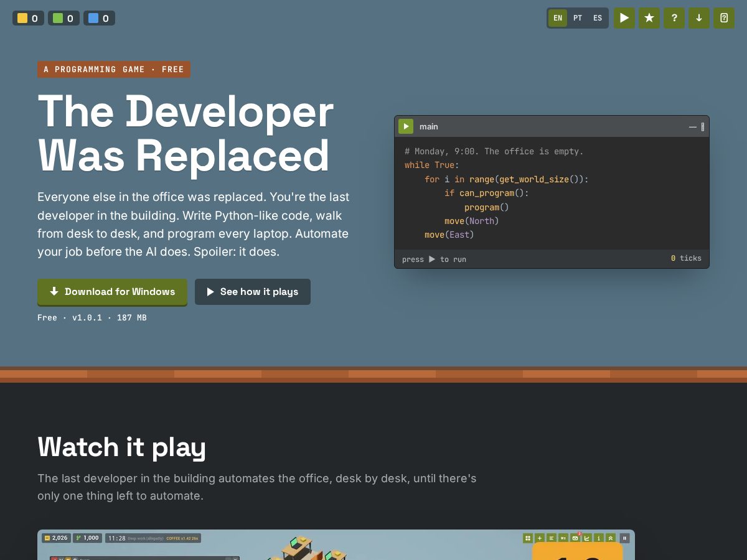
Task: Click the grid icon in gameplay preview toolbar
Action: tap(528, 538)
